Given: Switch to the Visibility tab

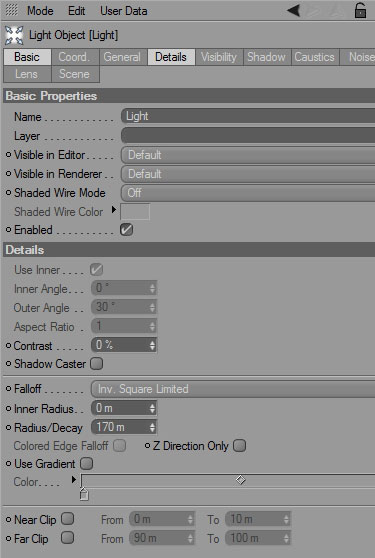Looking at the screenshot, I should 219,57.
